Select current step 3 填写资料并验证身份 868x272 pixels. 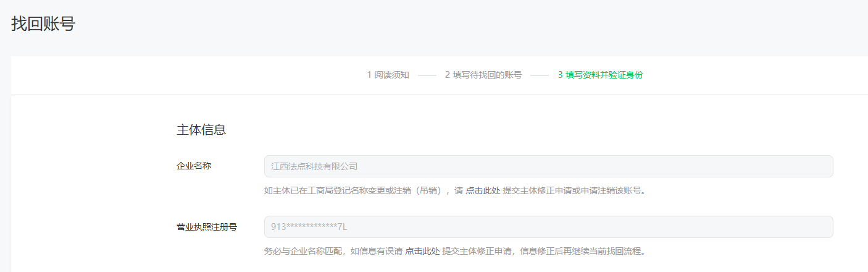pos(600,75)
